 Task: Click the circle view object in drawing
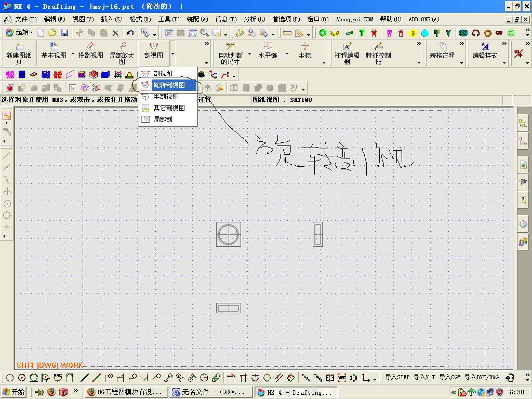point(229,234)
